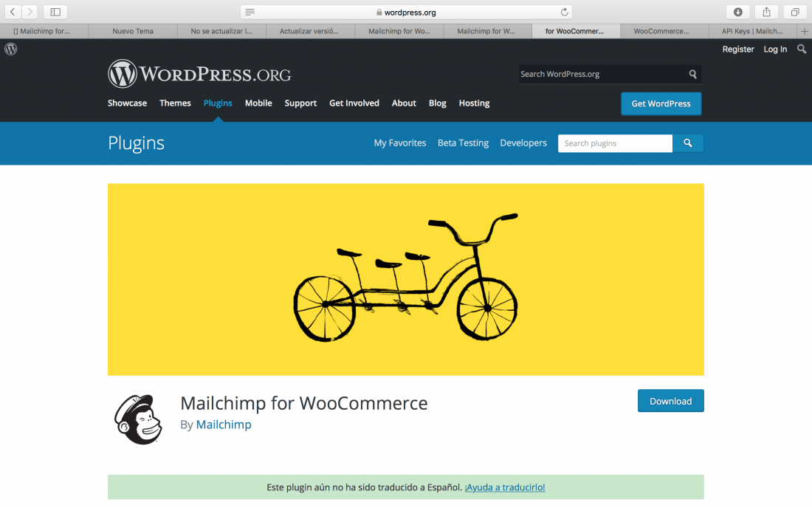Click the WordPress.org header logo
This screenshot has height=508, width=812.
coord(199,74)
